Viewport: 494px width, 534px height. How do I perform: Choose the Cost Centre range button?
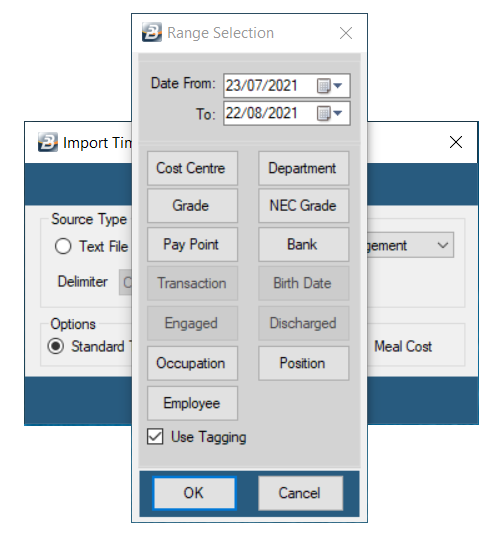coord(192,168)
